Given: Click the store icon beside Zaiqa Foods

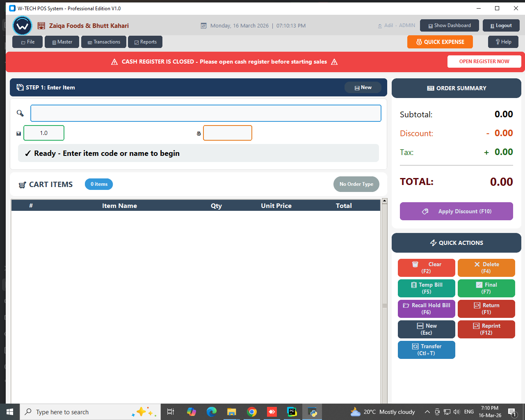Looking at the screenshot, I should [41, 26].
